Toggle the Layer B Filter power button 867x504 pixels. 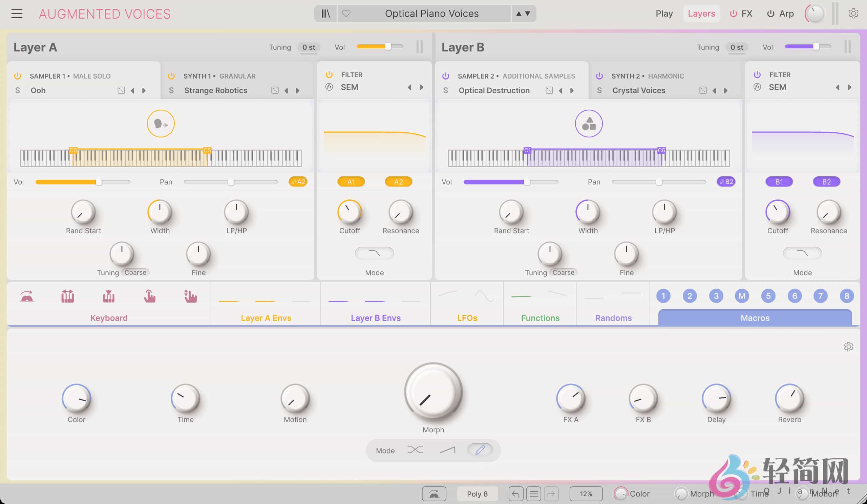(757, 74)
